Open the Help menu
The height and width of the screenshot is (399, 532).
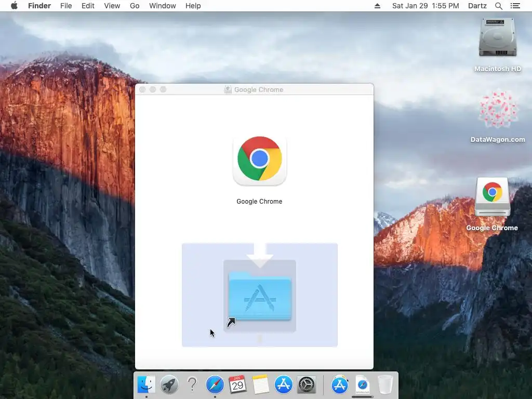pos(193,6)
